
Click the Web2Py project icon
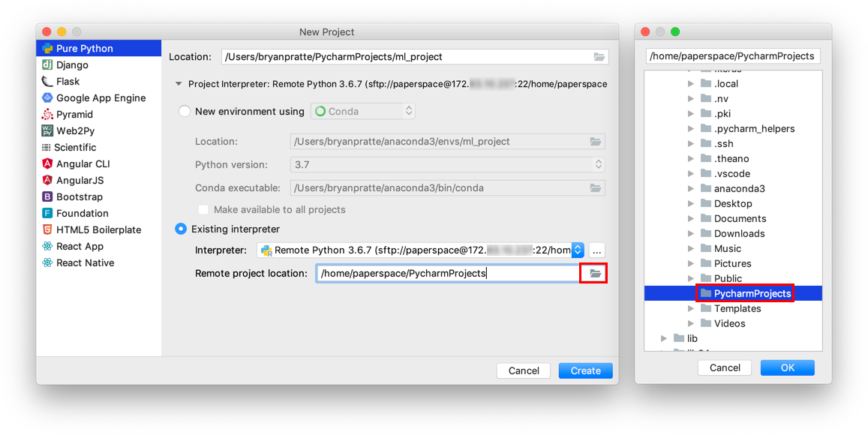[x=47, y=131]
